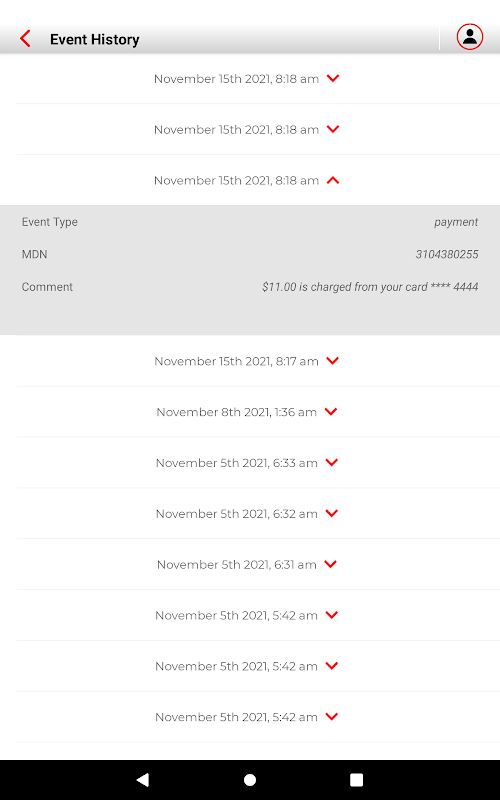Expand the November 5th 6:31 am chevron
Viewport: 500px width, 800px height.
point(331,564)
